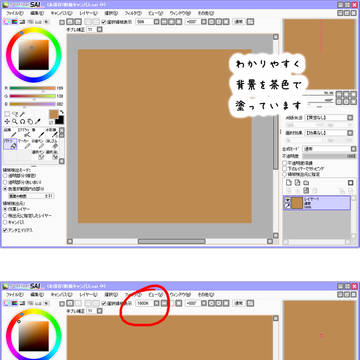Open その他 menu in lower SAI window
The height and width of the screenshot is (360, 360).
coord(205,295)
